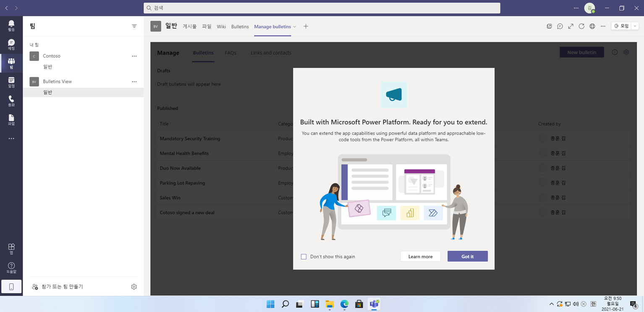644x312 pixels.
Task: Check Don't show this again
Action: (304, 256)
